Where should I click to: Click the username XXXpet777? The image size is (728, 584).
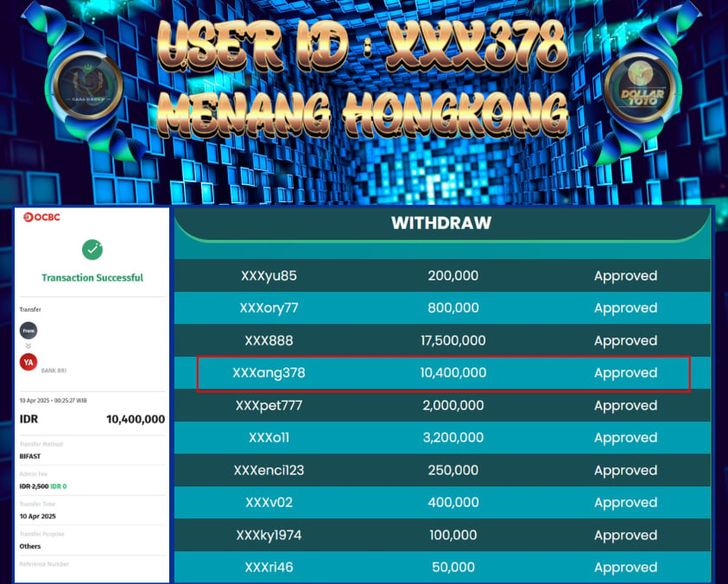click(x=269, y=406)
